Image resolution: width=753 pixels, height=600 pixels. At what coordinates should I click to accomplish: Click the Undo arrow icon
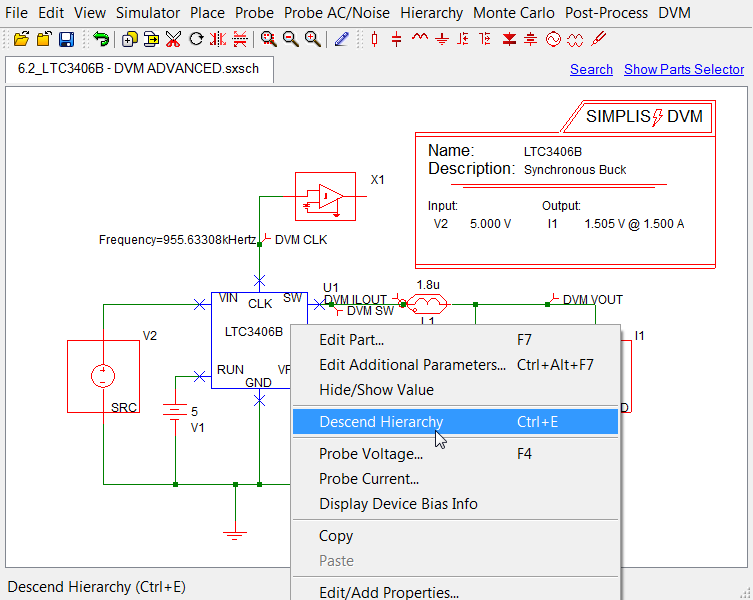pyautogui.click(x=101, y=39)
